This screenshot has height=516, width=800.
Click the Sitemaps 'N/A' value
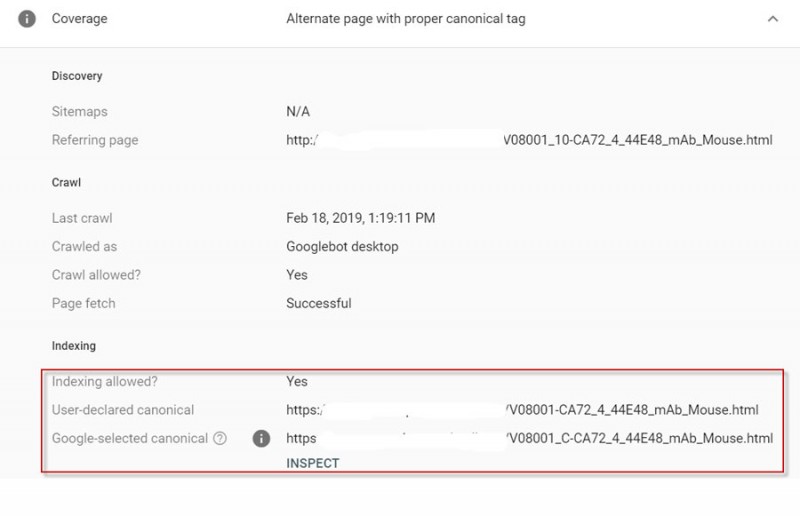(x=298, y=112)
